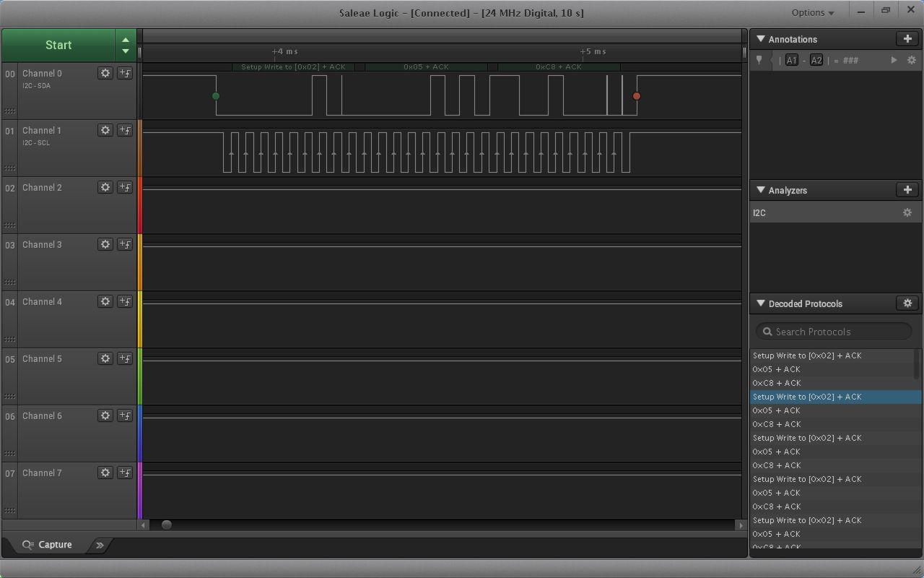The image size is (924, 578).
Task: Set trigger condition on Channel 4
Action: pyautogui.click(x=125, y=301)
